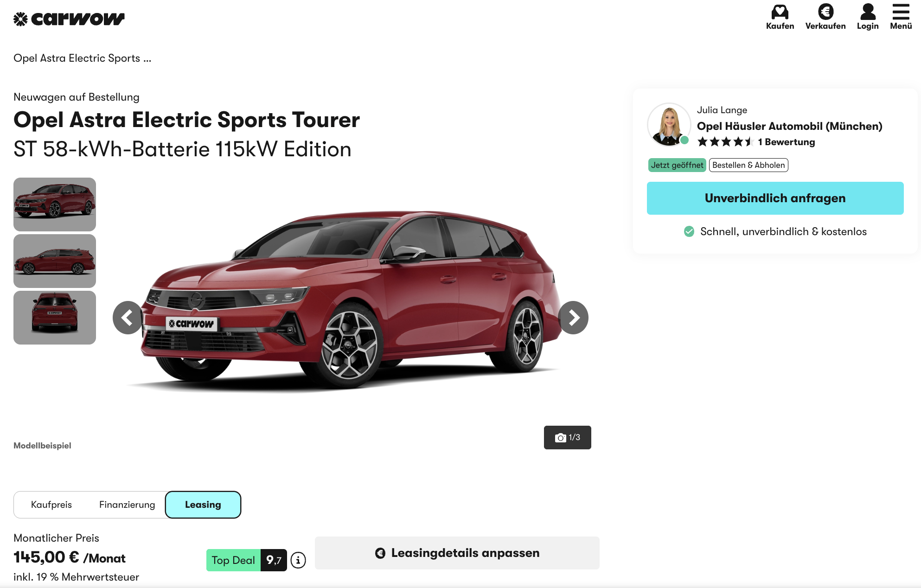Screen dimensions: 921x588
Task: Show the previous car image
Action: coord(128,318)
